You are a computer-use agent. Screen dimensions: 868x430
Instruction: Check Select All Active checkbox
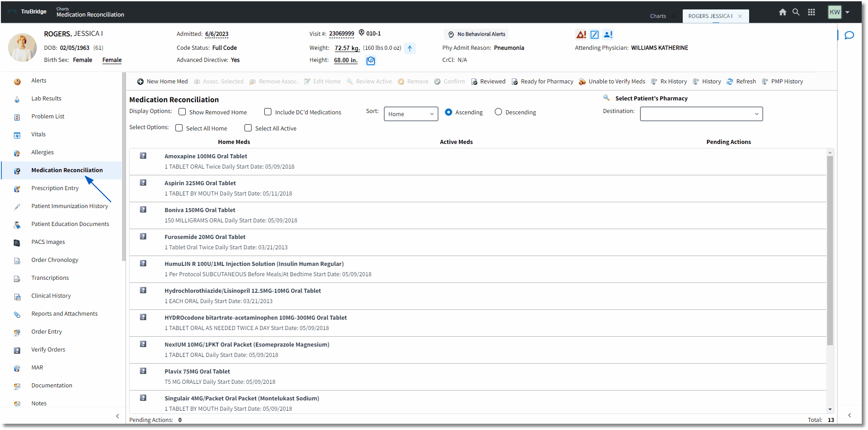pyautogui.click(x=248, y=128)
